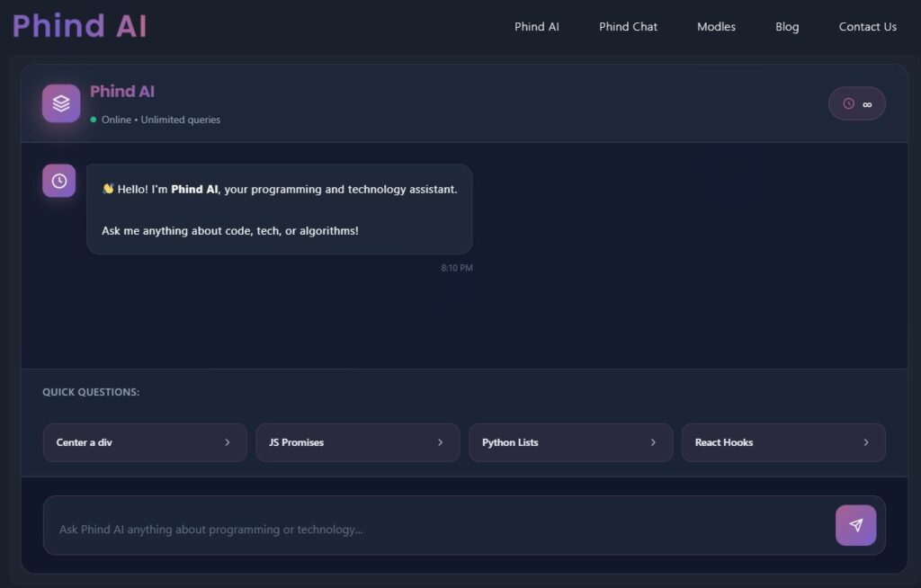Expand the JS Promises chevron arrow
This screenshot has height=588, width=921.
point(441,442)
